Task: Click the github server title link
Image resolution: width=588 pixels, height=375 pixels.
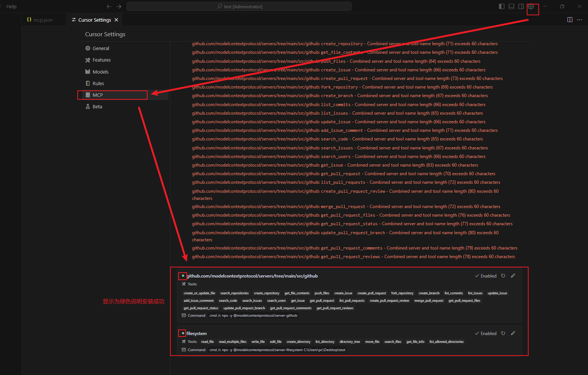Action: coord(252,276)
